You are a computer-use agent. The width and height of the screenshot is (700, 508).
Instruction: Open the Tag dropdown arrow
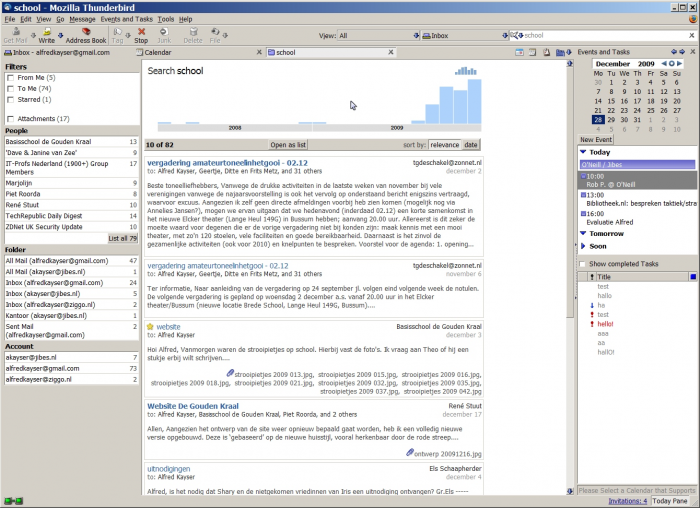(x=128, y=35)
